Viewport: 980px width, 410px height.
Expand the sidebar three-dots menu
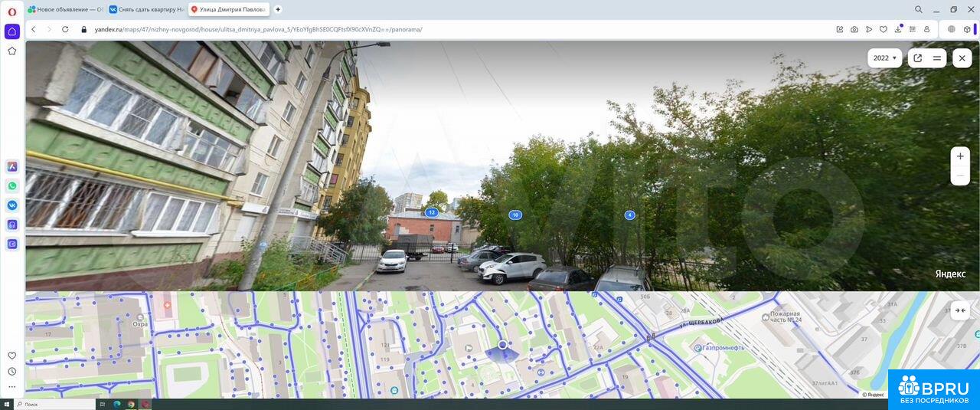point(12,387)
